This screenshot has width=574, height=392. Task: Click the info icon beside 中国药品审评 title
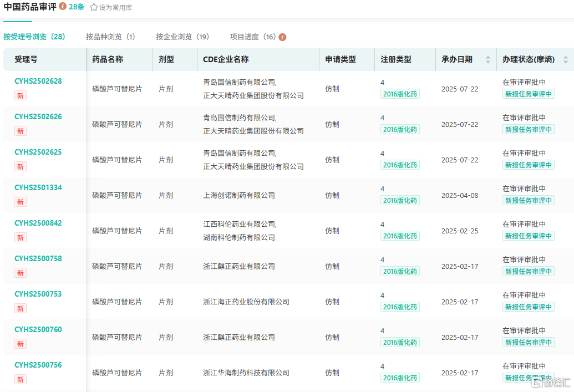pos(63,6)
